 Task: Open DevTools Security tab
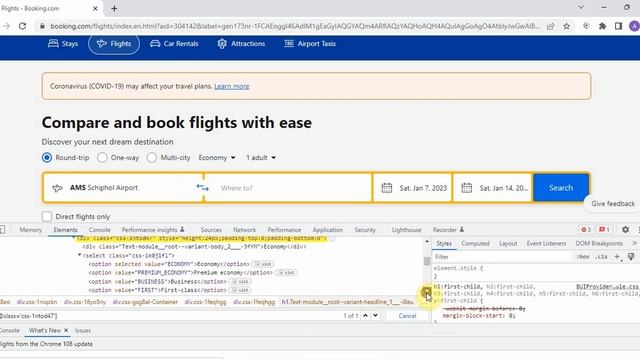coord(365,230)
